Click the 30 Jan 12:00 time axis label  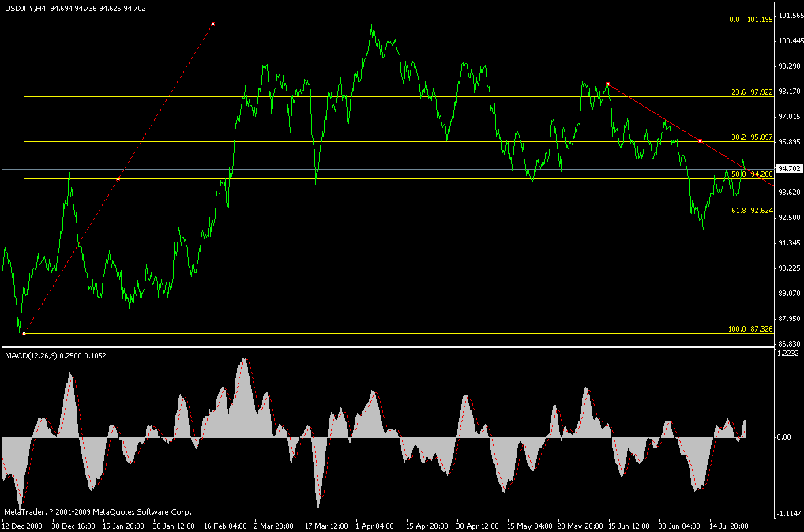[174, 526]
